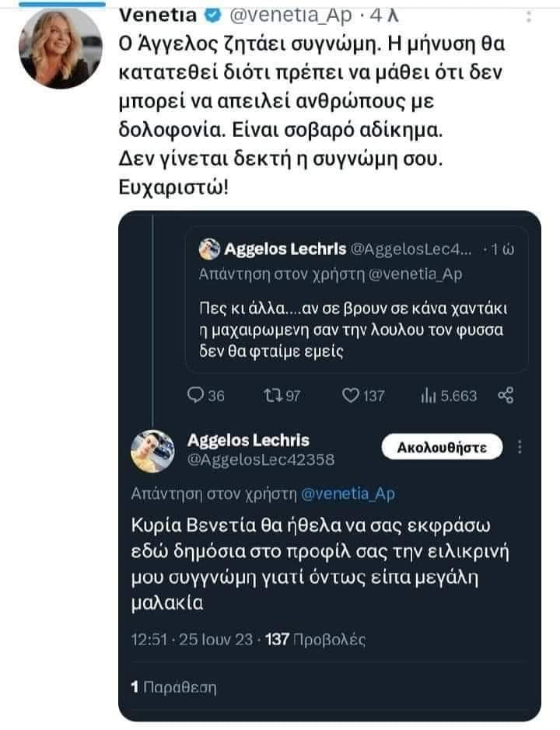Click the views analytics icon showing 5.663
Viewport: 560px width, 730px height.
click(427, 396)
